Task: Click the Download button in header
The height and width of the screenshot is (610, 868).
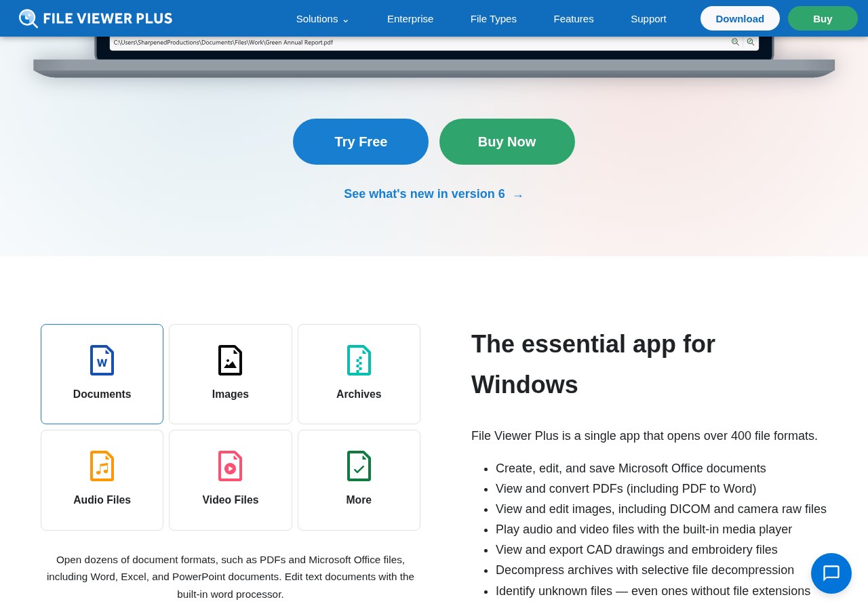Action: click(x=740, y=18)
